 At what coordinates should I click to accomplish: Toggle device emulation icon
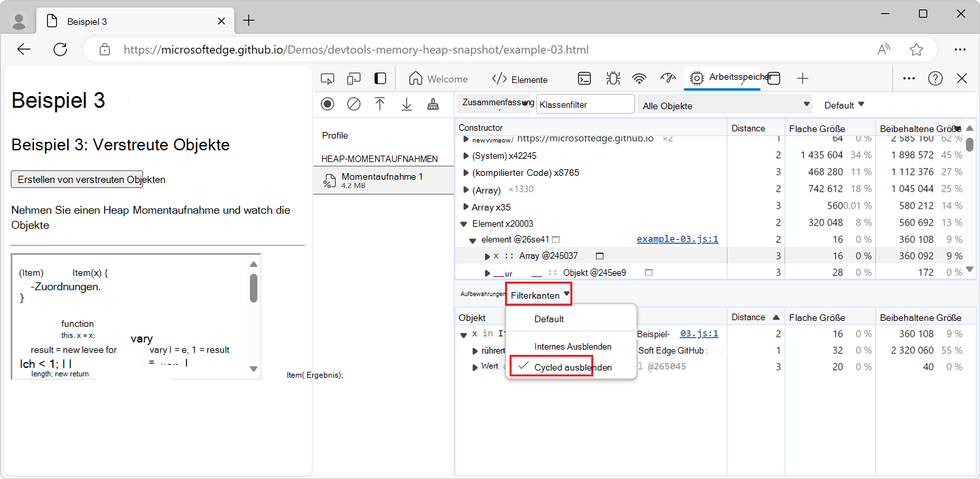354,79
